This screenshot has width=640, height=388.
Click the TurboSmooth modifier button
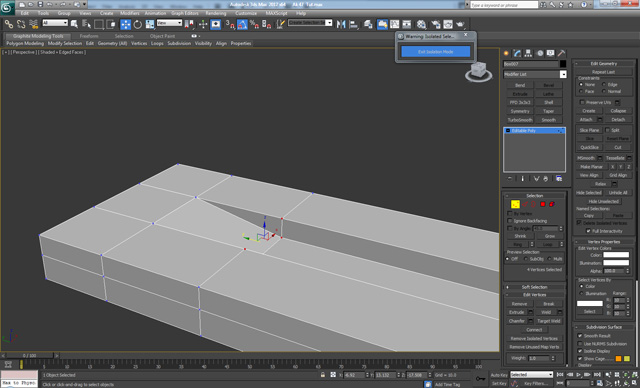click(520, 120)
